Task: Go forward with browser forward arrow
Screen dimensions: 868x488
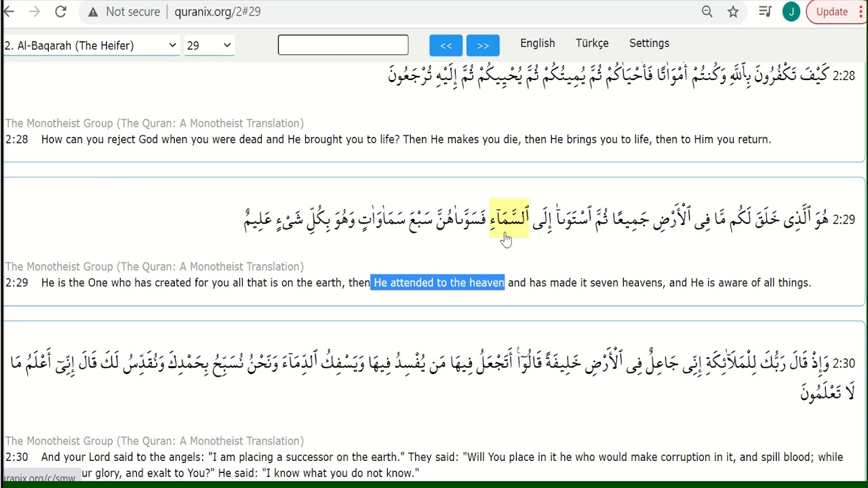Action: click(x=35, y=12)
